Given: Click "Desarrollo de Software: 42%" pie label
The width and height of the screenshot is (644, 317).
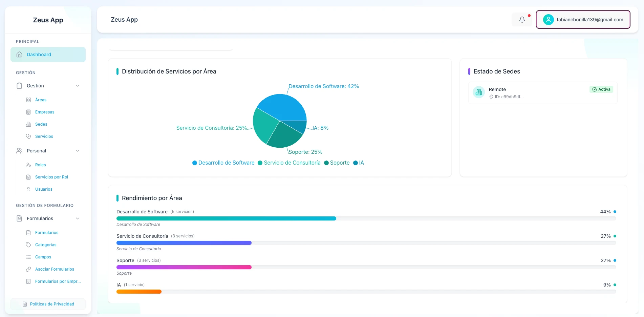Looking at the screenshot, I should [324, 86].
